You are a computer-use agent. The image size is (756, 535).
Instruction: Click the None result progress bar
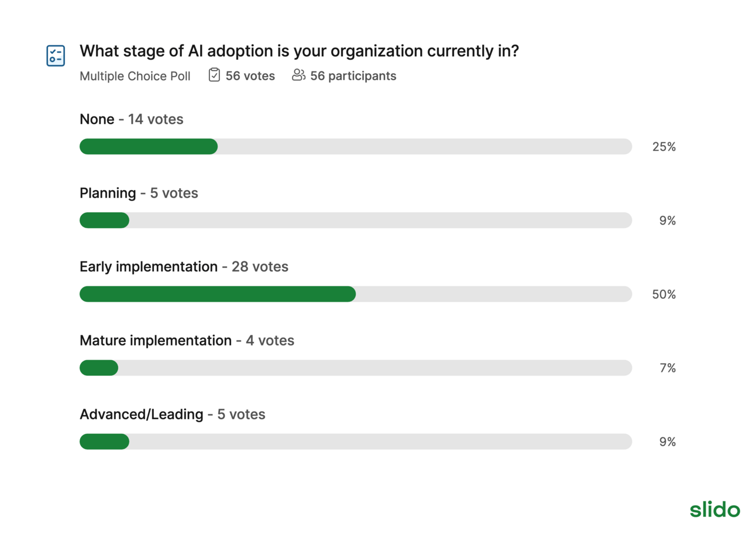pos(356,147)
